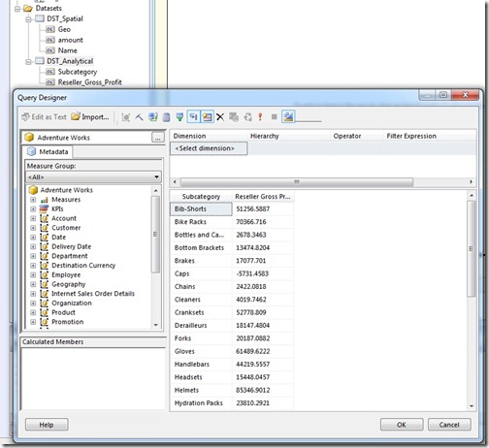Screen dimensions: 489x448
Task: Expand the Customer dimension
Action: click(x=33, y=228)
